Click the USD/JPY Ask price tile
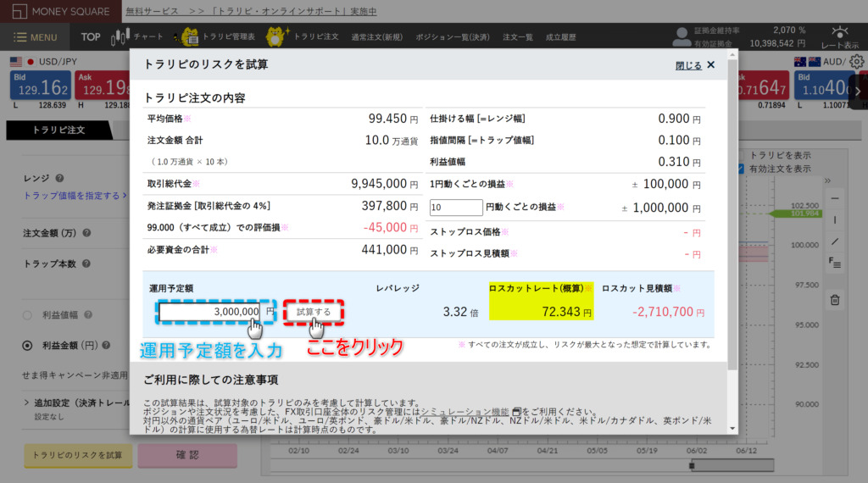Image resolution: width=868 pixels, height=483 pixels. click(103, 86)
